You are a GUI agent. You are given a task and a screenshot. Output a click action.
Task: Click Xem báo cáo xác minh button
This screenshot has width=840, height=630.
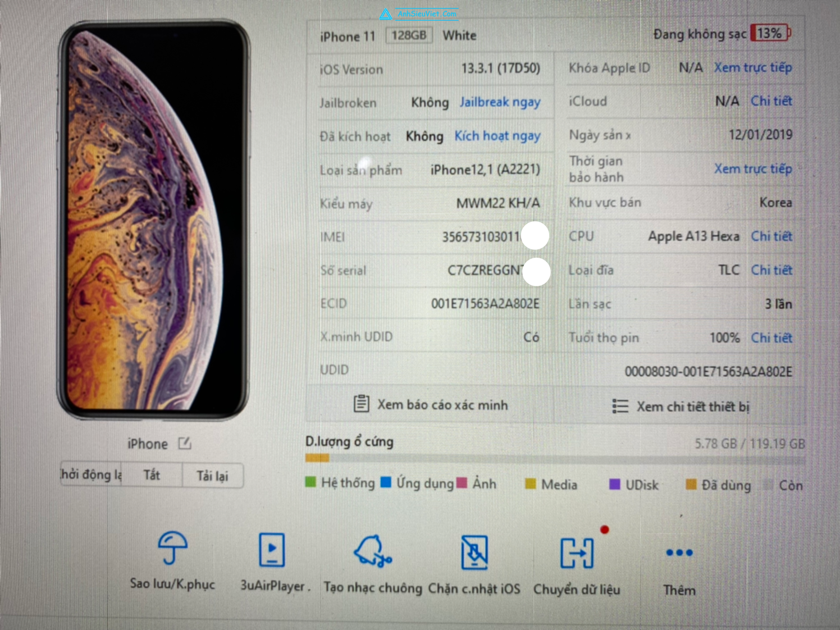[431, 405]
